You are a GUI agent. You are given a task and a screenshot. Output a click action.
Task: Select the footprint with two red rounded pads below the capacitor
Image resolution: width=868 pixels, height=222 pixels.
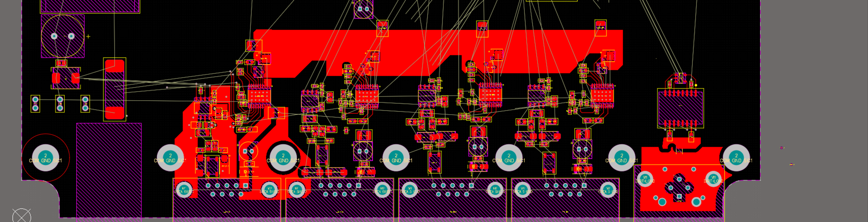(x=66, y=78)
